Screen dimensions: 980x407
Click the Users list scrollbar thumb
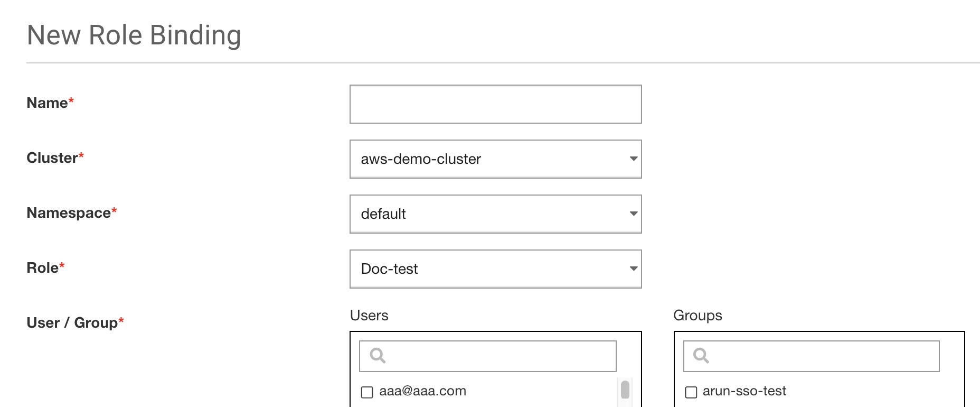pos(625,390)
